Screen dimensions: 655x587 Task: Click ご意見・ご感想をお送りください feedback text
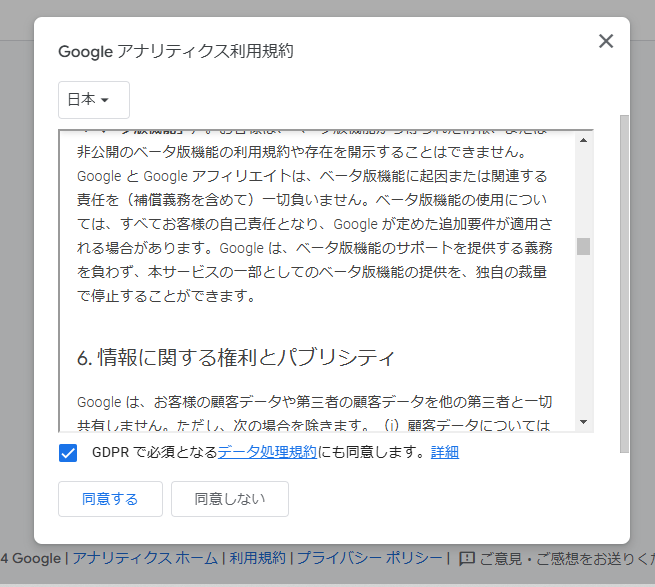point(565,558)
